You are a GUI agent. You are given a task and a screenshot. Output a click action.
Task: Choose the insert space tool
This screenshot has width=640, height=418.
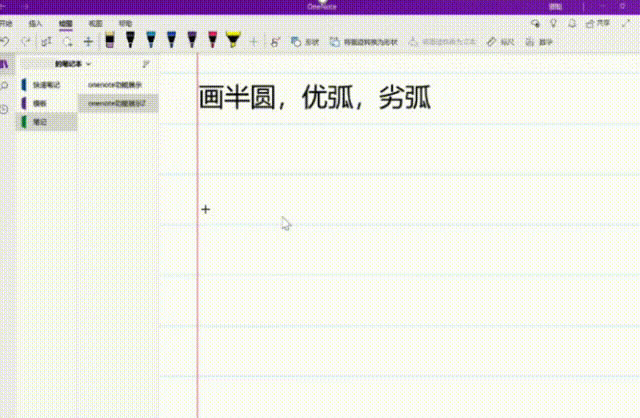click(88, 42)
